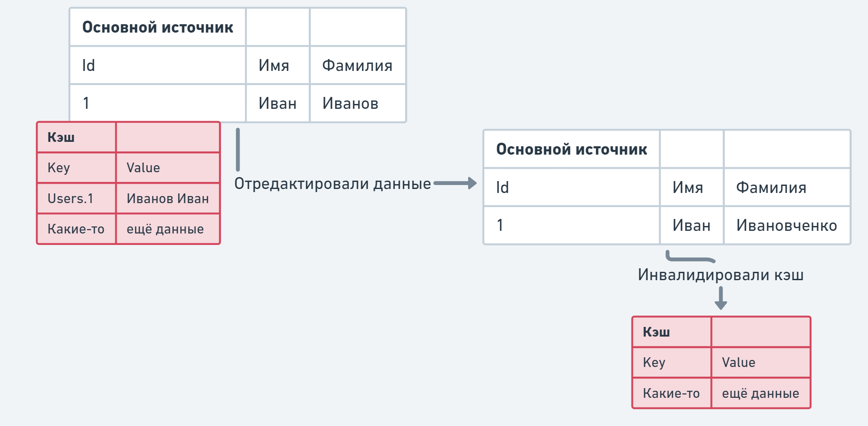
Task: Select the 'ещё данные' value in the bottom-right cache
Action: coord(761,393)
